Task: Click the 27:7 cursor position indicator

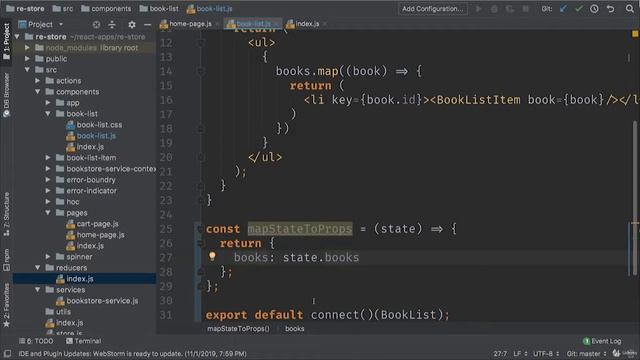Action: [500, 353]
